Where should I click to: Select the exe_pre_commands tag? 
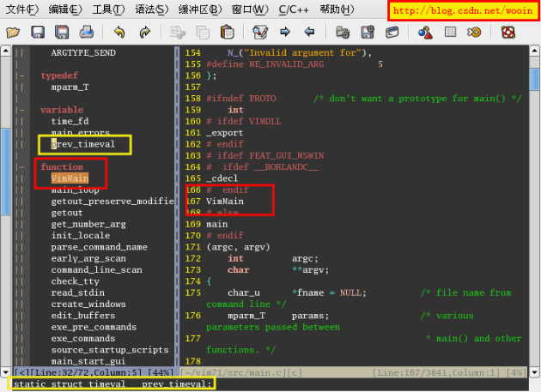94,327
